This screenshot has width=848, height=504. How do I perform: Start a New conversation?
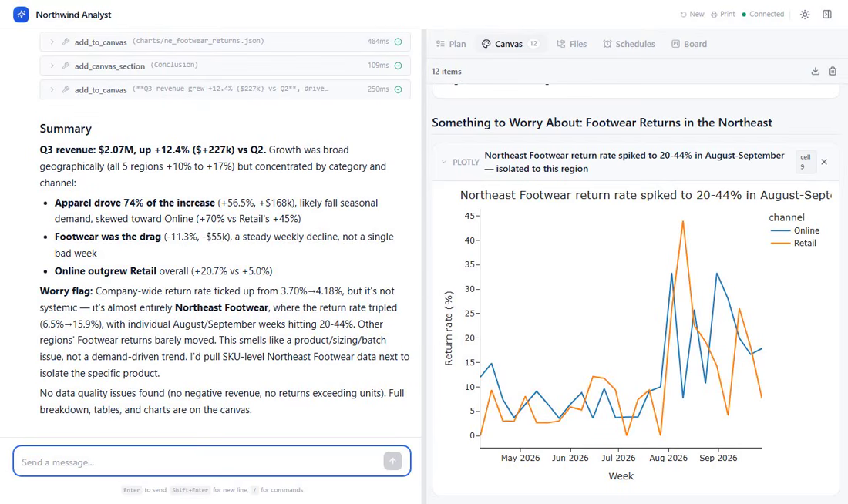pos(692,14)
